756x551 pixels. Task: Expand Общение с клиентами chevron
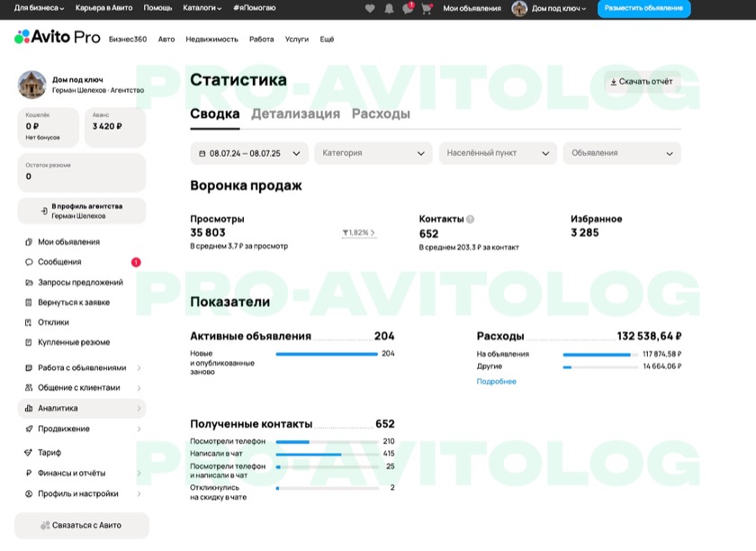[x=139, y=388]
